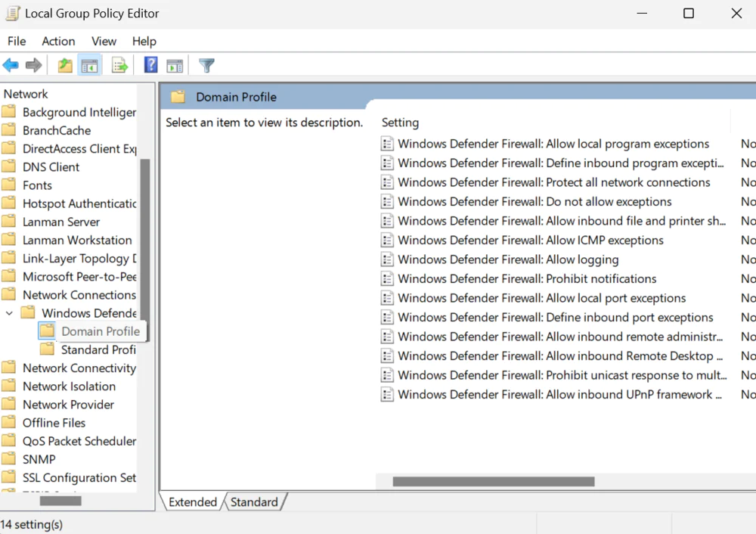Select Define inbound program exceptions setting
Screen dimensions: 756x534
pyautogui.click(x=561, y=163)
